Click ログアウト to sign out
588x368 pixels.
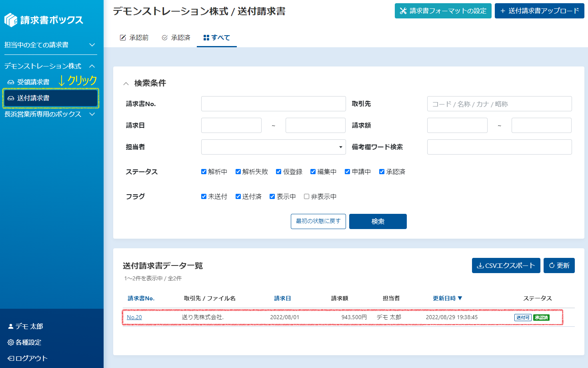(x=28, y=358)
